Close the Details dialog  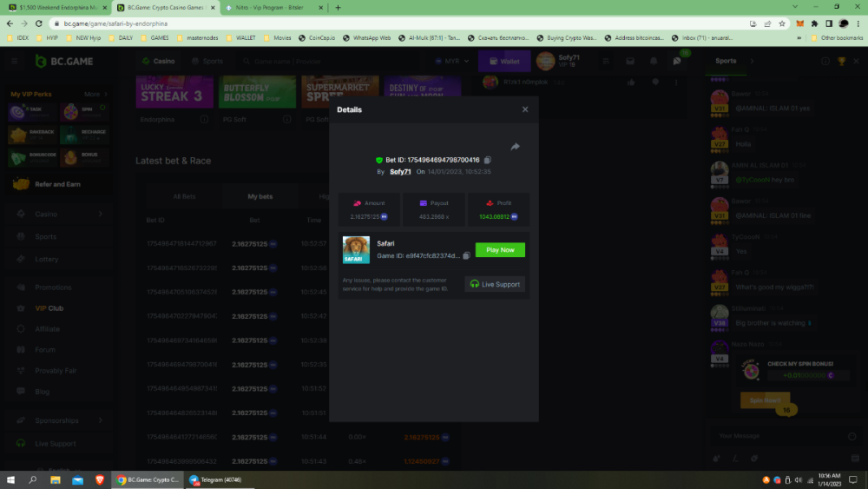525,109
